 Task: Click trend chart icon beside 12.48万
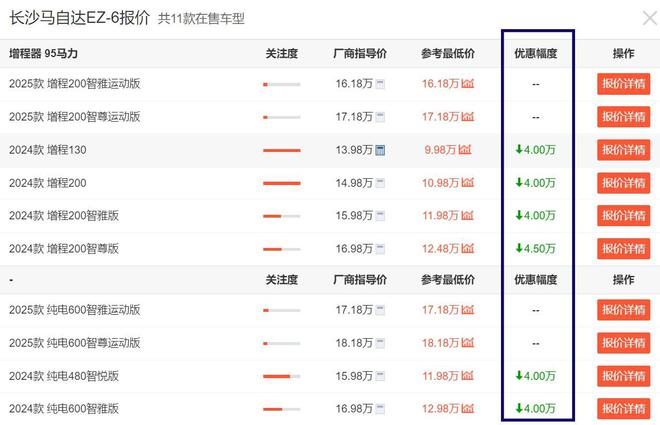click(x=467, y=248)
